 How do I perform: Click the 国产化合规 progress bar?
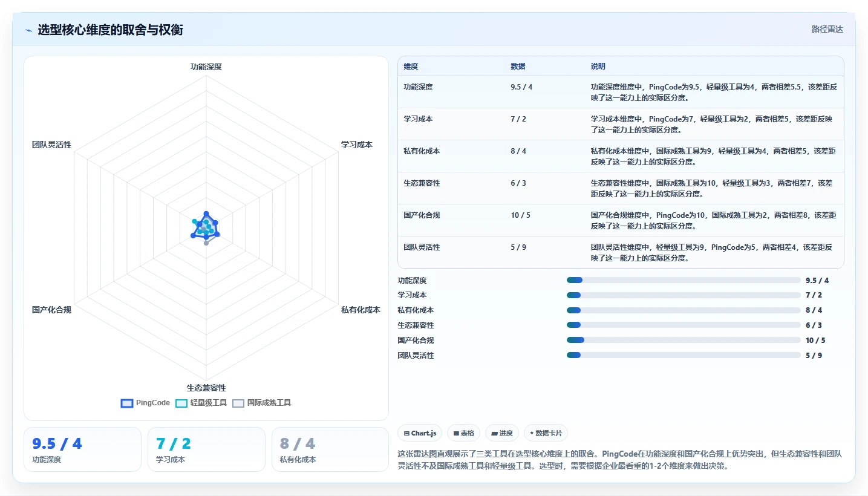[684, 340]
